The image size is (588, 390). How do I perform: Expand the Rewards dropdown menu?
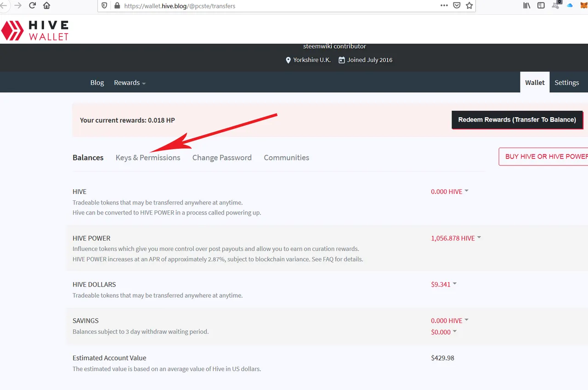pos(130,83)
